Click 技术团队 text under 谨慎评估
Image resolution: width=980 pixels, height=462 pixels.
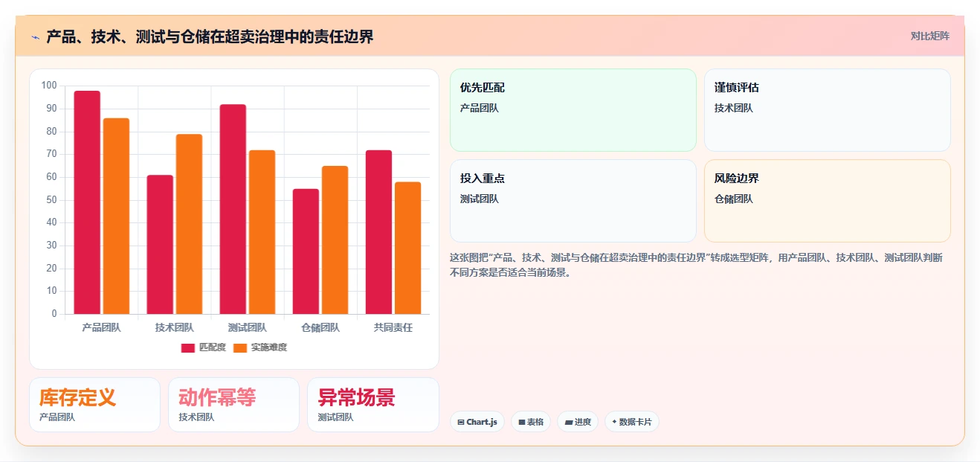734,108
